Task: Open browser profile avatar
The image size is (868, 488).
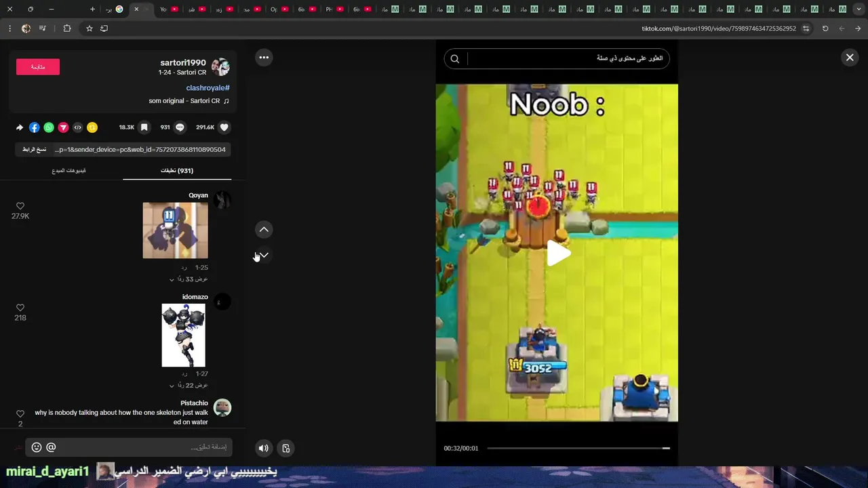Action: tap(26, 28)
